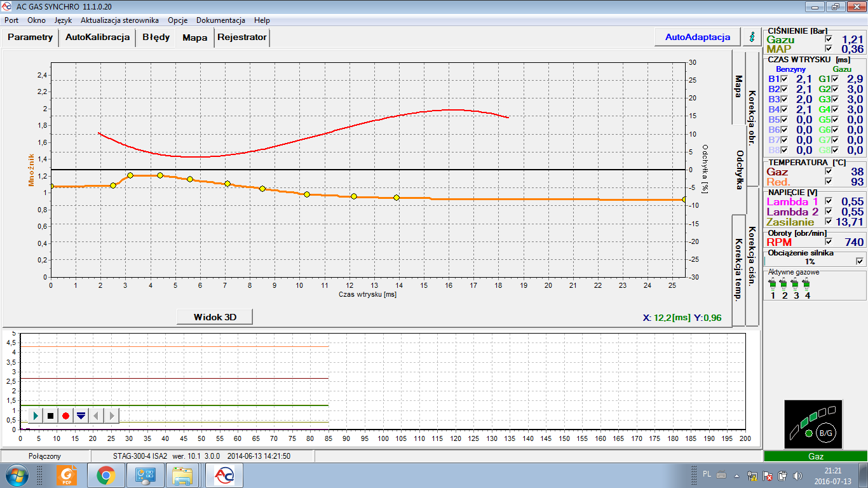Step back with the gray left arrow
868x488 pixels.
coord(96,416)
